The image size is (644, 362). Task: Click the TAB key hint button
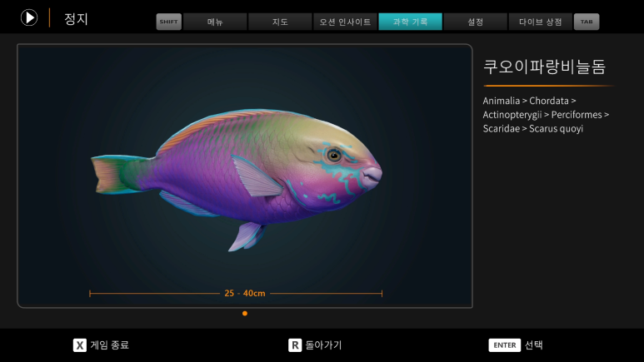[x=587, y=22]
